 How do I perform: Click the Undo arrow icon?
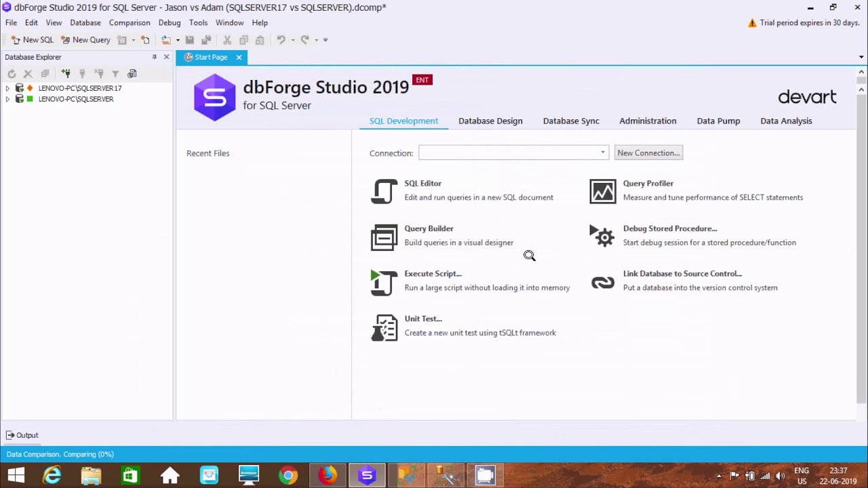(x=281, y=40)
